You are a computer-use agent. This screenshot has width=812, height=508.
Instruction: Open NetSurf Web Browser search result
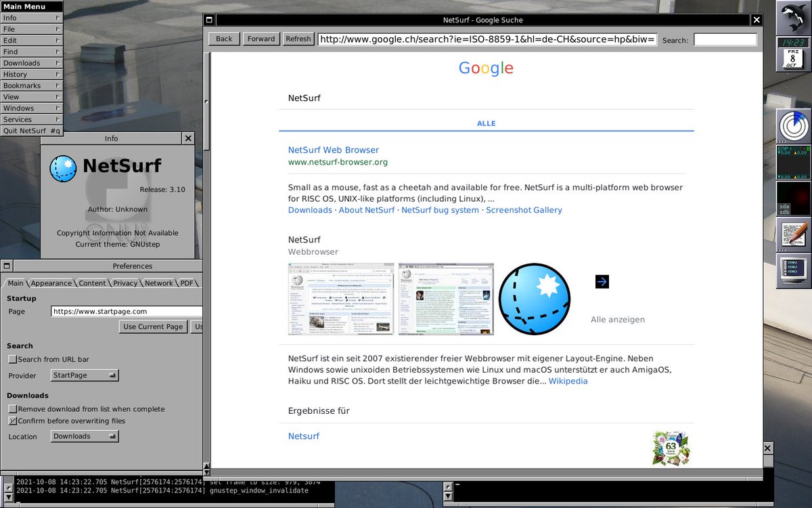pyautogui.click(x=334, y=150)
